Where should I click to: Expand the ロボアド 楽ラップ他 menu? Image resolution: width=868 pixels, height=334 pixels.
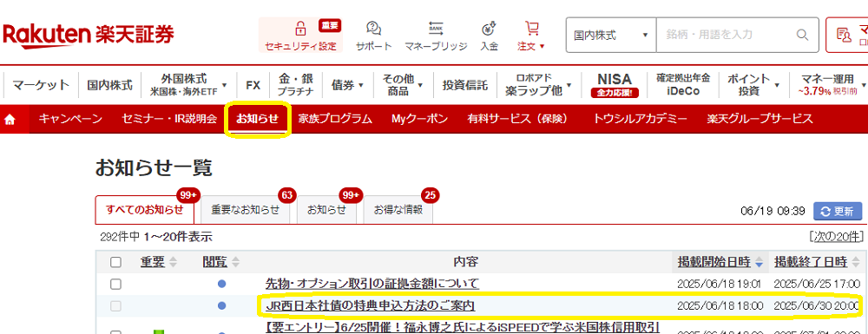click(x=538, y=85)
